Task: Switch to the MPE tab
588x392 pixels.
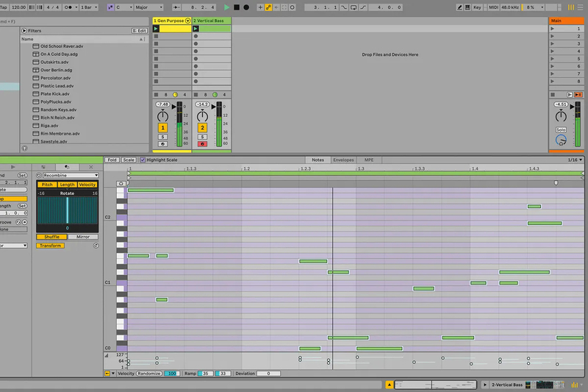Action: pos(369,160)
